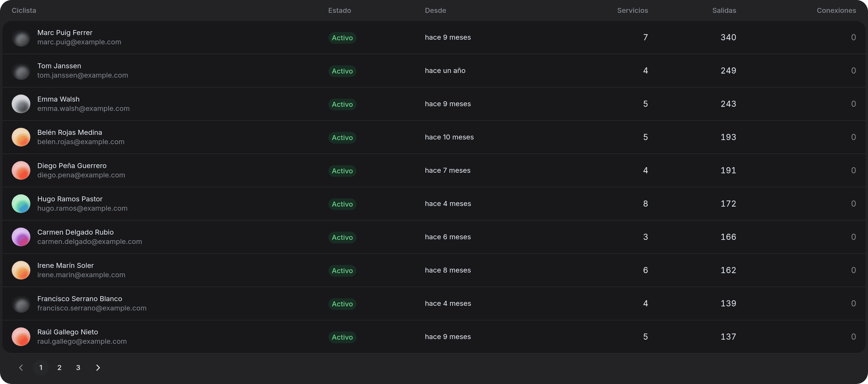Screen dimensions: 868x384
Task: Sort by Salidas column header
Action: 724,11
